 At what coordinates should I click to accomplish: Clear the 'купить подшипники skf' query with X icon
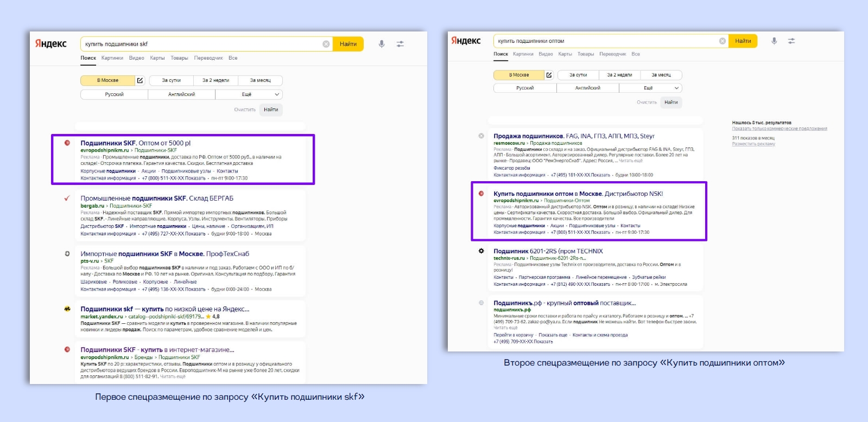click(x=326, y=44)
